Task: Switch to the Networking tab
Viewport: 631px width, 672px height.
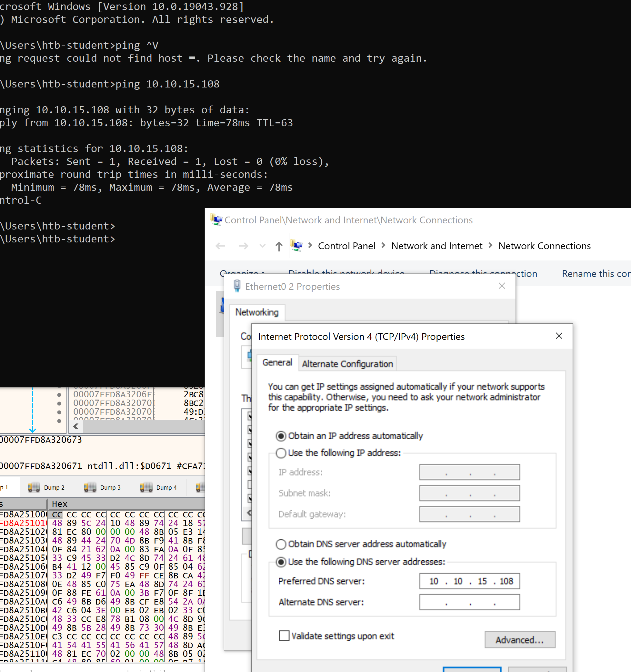Action: (257, 312)
